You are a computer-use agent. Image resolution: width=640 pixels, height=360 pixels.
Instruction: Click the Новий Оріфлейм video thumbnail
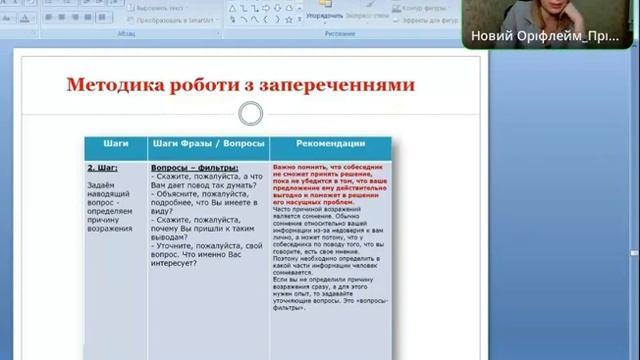pyautogui.click(x=547, y=24)
